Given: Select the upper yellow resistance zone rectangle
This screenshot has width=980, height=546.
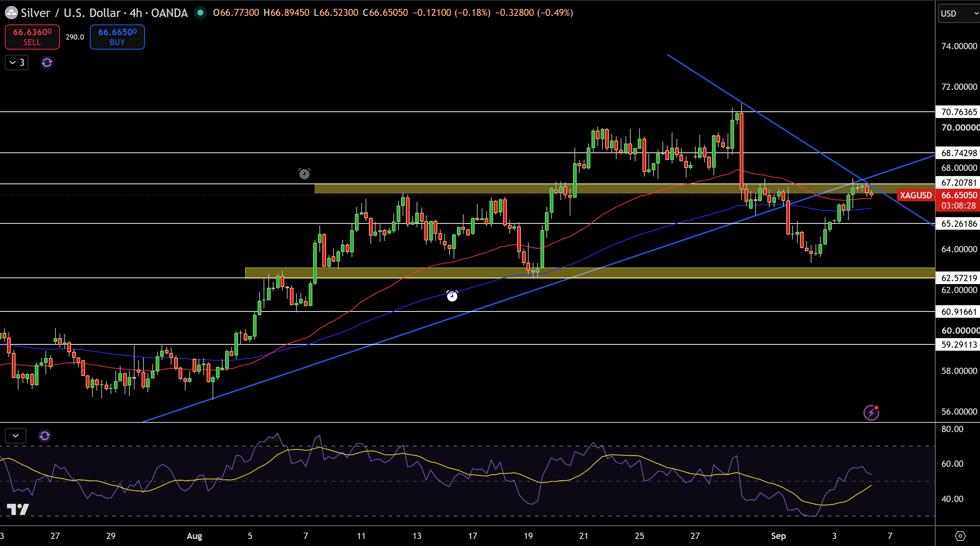Looking at the screenshot, I should coord(625,189).
